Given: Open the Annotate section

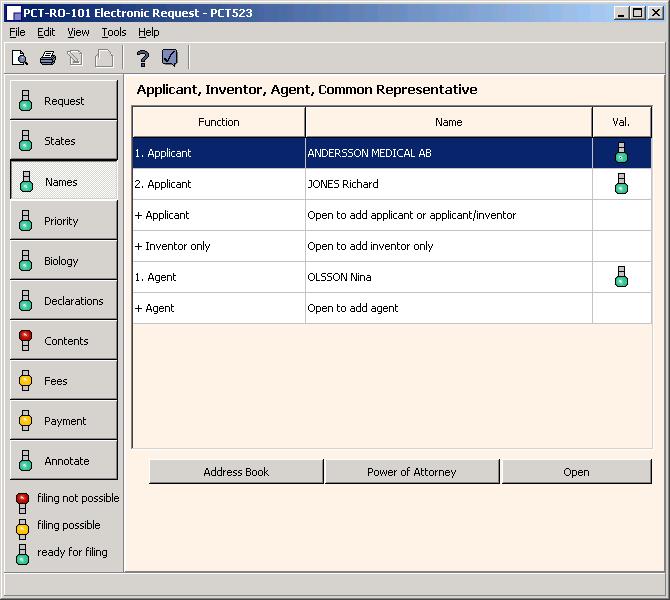Looking at the screenshot, I should click(x=64, y=460).
